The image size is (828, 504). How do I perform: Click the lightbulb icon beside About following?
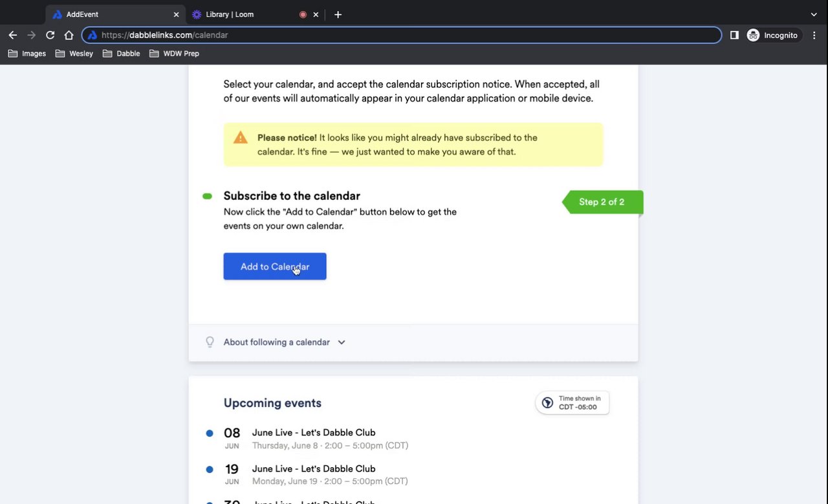pos(210,342)
